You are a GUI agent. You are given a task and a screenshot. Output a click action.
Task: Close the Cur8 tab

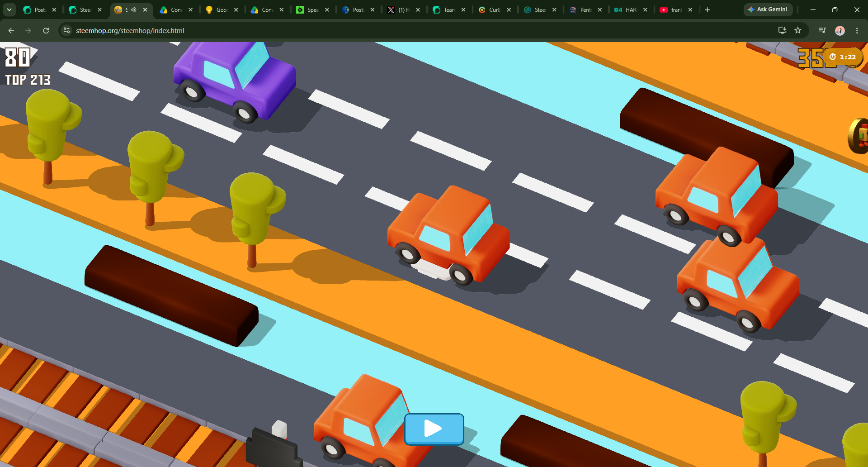pos(509,10)
